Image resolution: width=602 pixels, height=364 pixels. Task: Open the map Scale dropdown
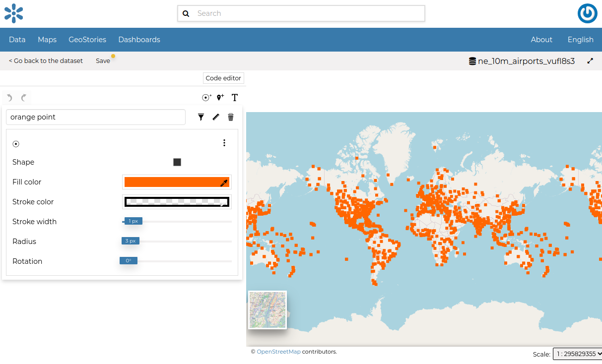tap(577, 354)
